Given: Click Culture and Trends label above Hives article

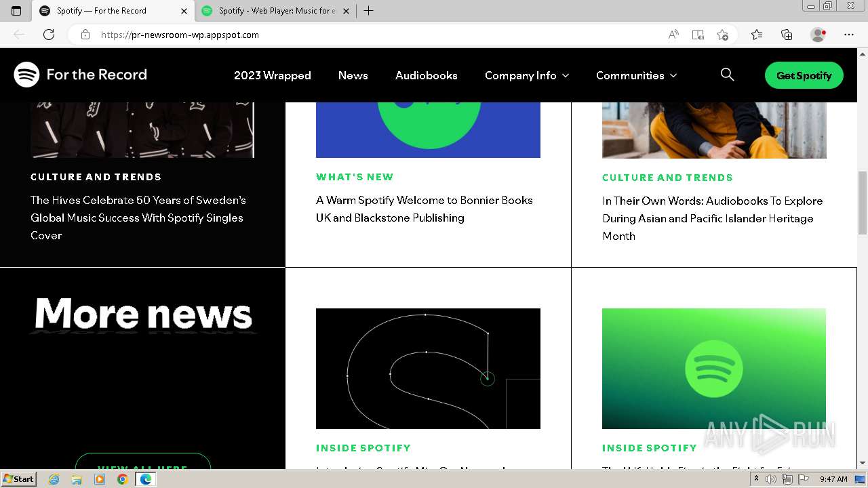Looking at the screenshot, I should (x=96, y=177).
